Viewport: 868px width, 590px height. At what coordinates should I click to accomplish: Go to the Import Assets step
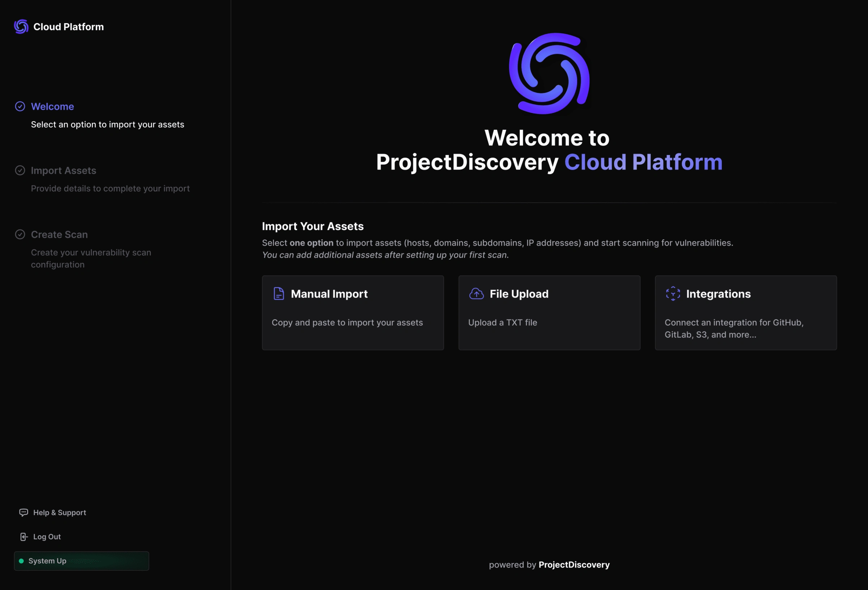coord(64,170)
